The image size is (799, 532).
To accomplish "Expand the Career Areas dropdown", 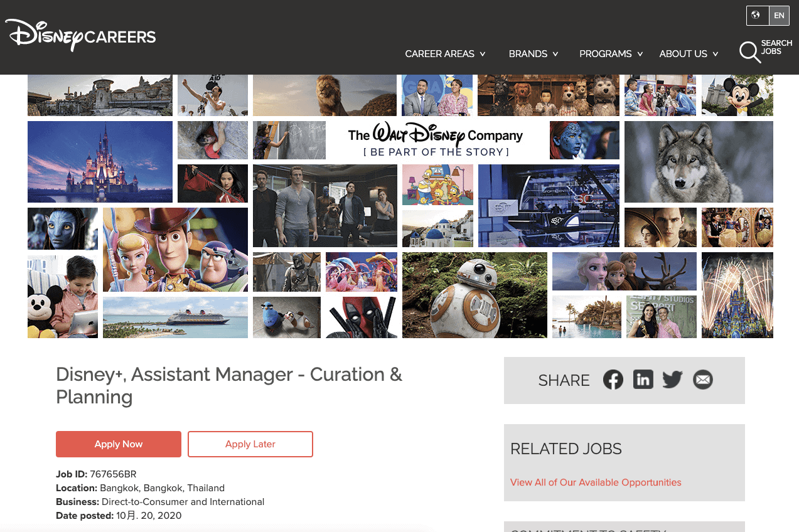I will click(445, 54).
